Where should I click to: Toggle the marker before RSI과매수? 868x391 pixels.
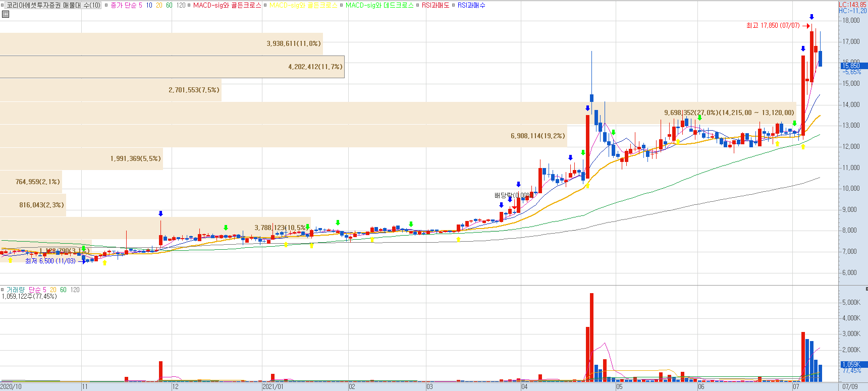tap(453, 5)
